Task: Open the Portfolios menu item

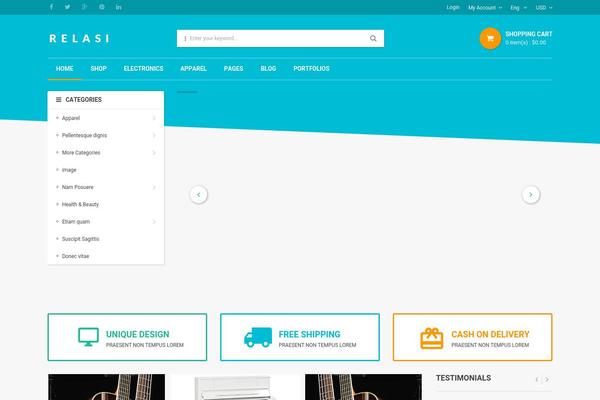Action: (311, 69)
